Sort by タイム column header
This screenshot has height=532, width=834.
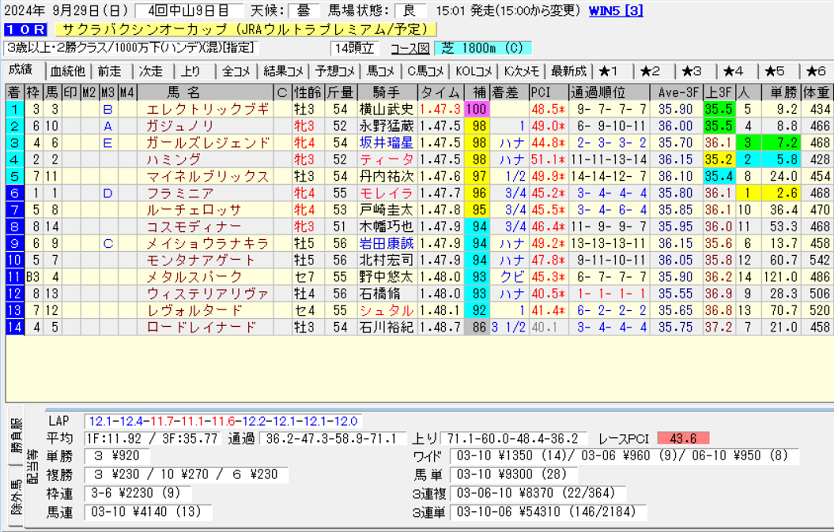(440, 92)
